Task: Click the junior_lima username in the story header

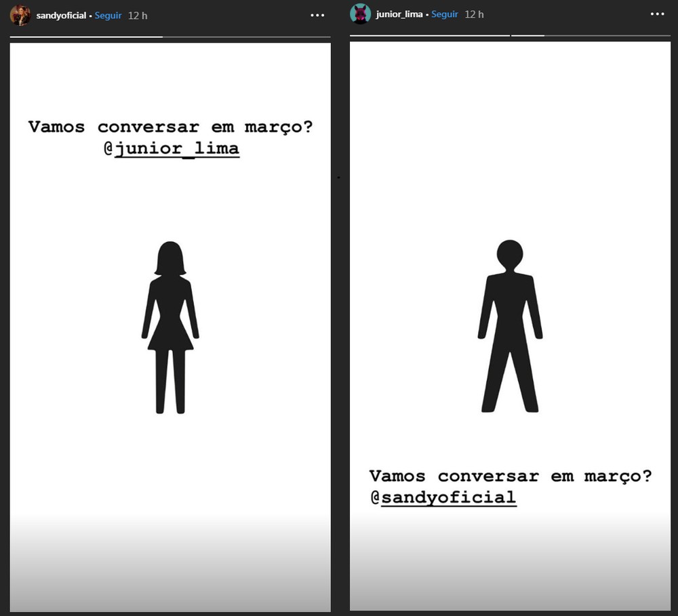Action: point(399,14)
